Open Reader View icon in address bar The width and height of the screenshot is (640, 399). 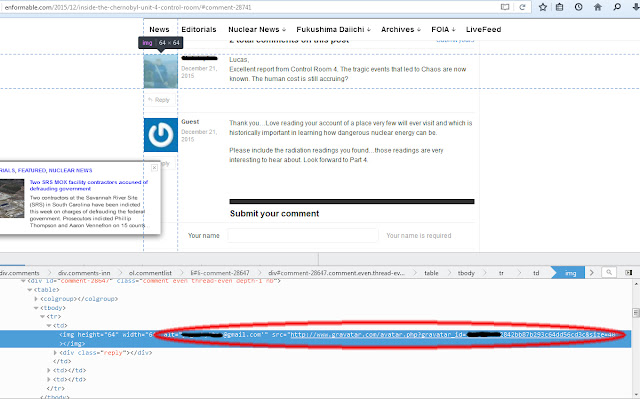pos(505,7)
